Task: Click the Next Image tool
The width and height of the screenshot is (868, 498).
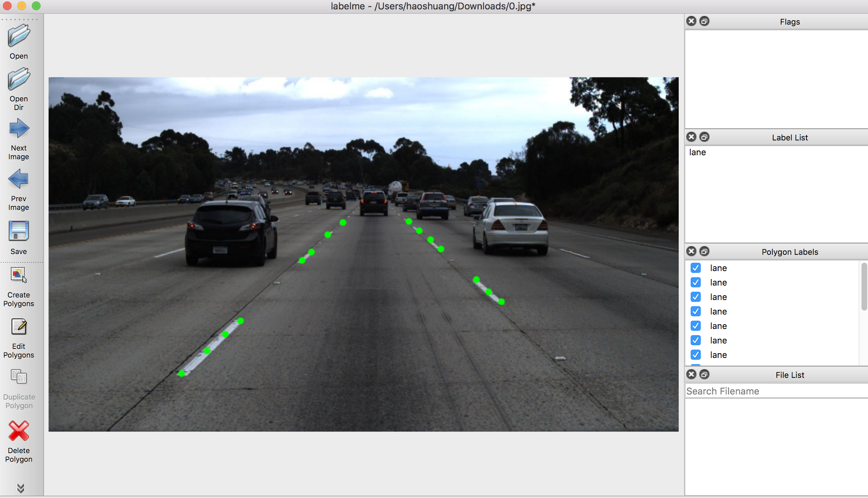Action: [x=20, y=136]
